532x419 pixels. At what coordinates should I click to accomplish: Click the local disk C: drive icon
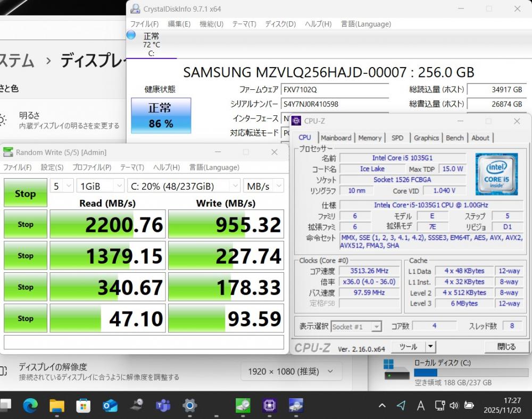[396, 370]
